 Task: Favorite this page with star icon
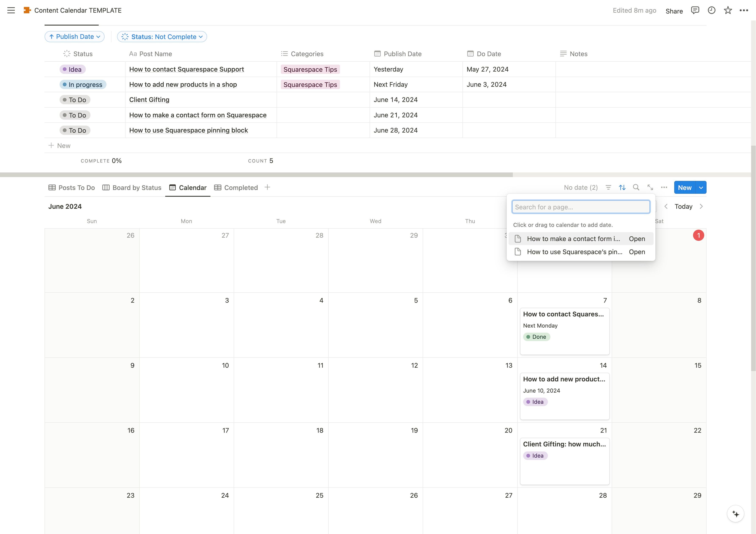(728, 10)
